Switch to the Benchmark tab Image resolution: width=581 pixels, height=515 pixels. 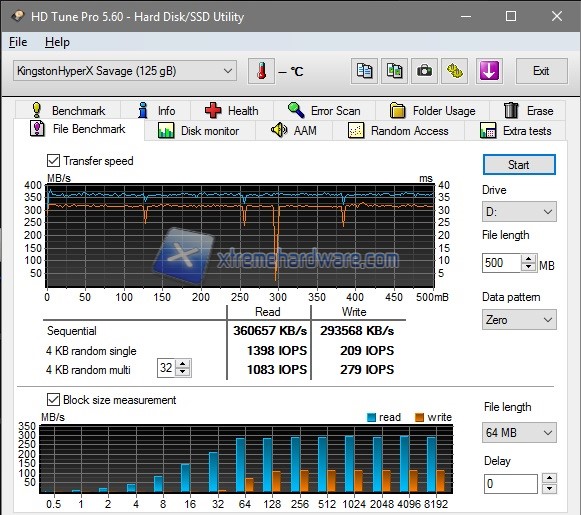pyautogui.click(x=68, y=110)
